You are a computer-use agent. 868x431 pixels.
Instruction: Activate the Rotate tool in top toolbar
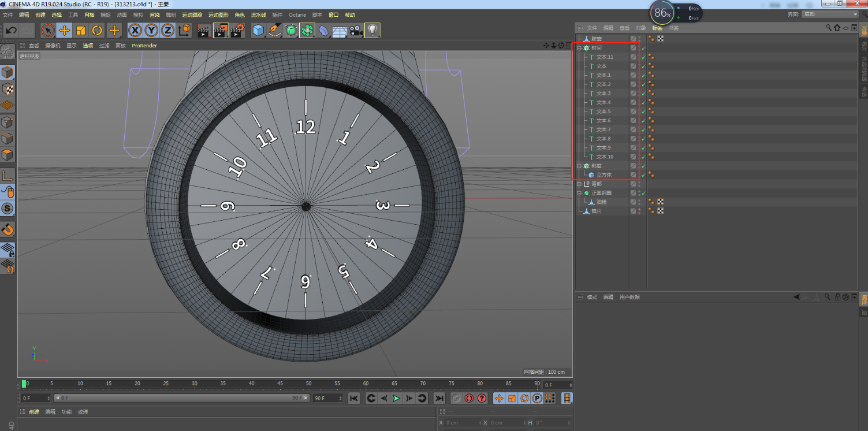[x=98, y=30]
